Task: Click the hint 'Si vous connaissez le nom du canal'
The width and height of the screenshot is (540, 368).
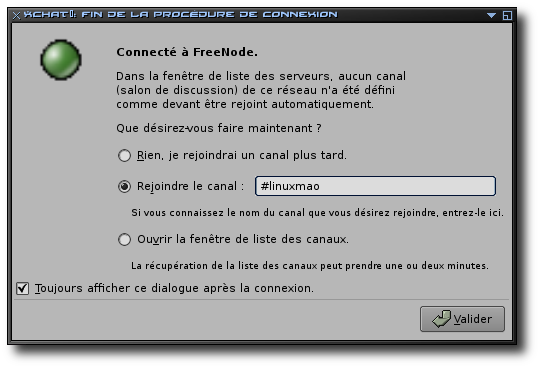Action: tap(317, 213)
